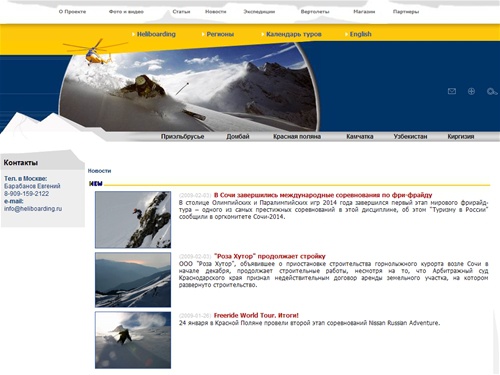
Task: Click info@heliboarding.ru email link
Action: pos(33,209)
